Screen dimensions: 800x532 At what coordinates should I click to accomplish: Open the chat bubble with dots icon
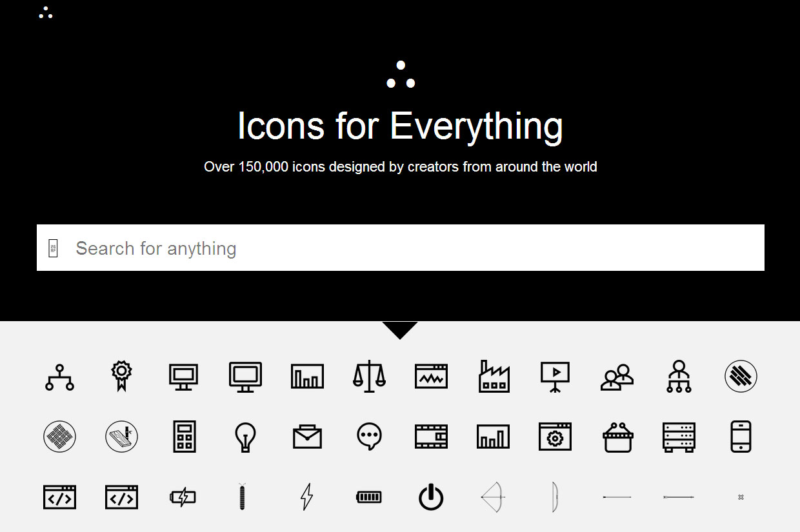(369, 437)
